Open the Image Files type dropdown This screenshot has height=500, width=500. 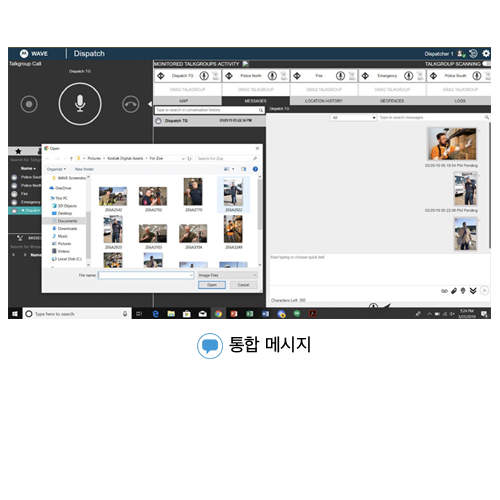[227, 275]
